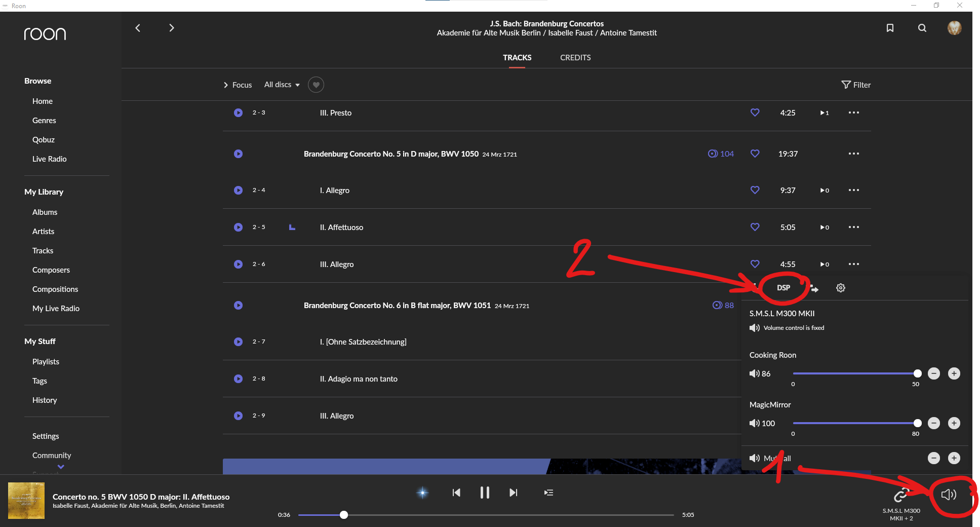Play track 2-9 III. Allegro
The height and width of the screenshot is (527, 980).
click(x=238, y=416)
